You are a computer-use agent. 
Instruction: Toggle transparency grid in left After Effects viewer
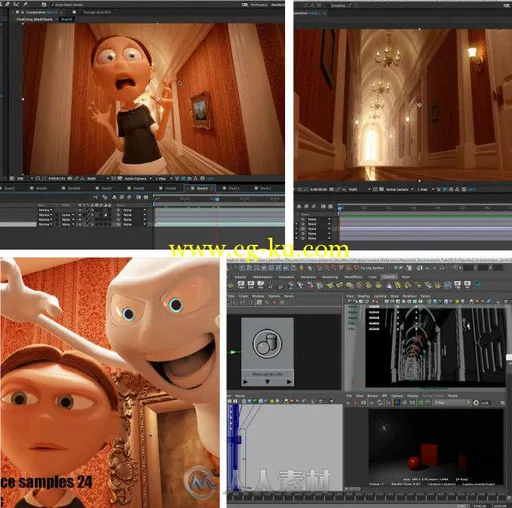119,179
